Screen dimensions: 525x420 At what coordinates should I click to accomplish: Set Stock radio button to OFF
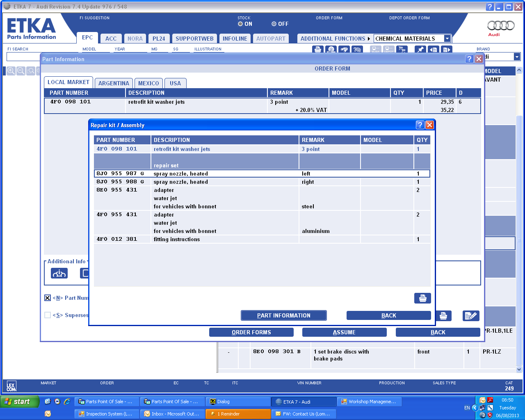[x=274, y=24]
